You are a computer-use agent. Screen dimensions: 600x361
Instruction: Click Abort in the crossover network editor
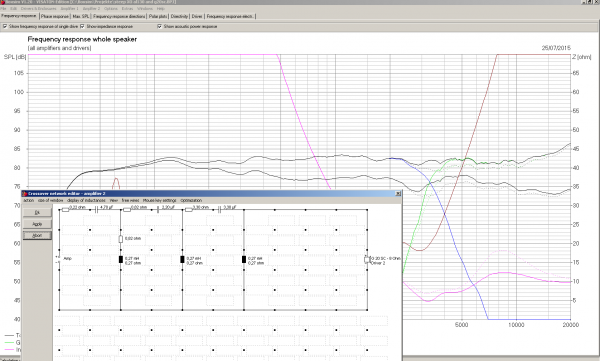tap(37, 235)
